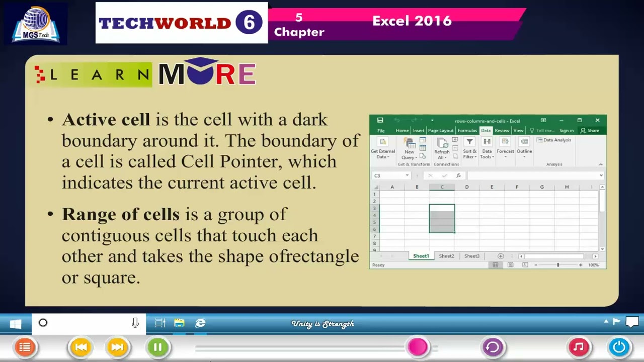
Task: Select column A header
Action: [392, 187]
